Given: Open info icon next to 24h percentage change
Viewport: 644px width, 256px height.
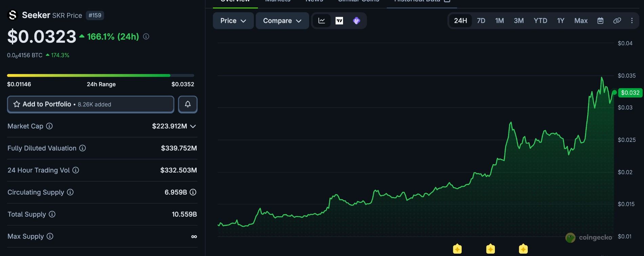Looking at the screenshot, I should point(146,36).
